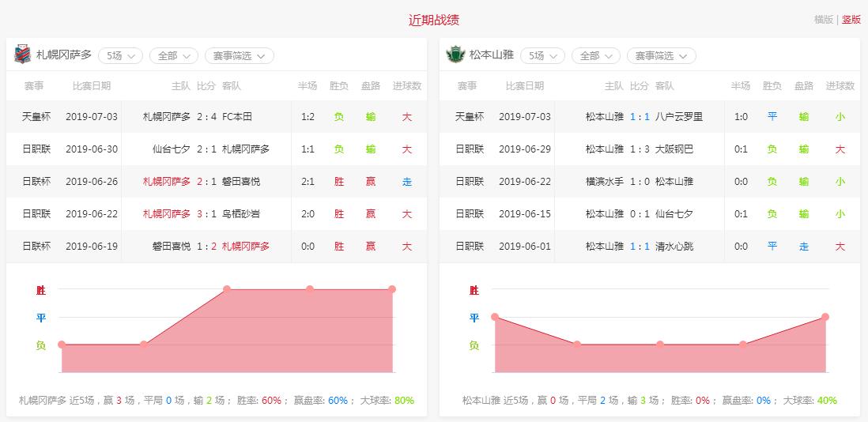Image resolution: width=868 pixels, height=422 pixels.
Task: Click 札幌冈萨多 team name in header
Action: click(64, 55)
